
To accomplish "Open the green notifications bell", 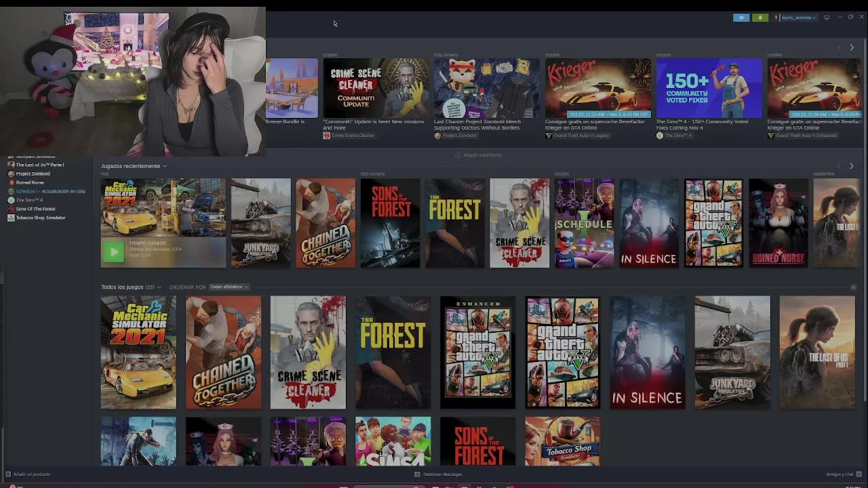I will tap(760, 18).
